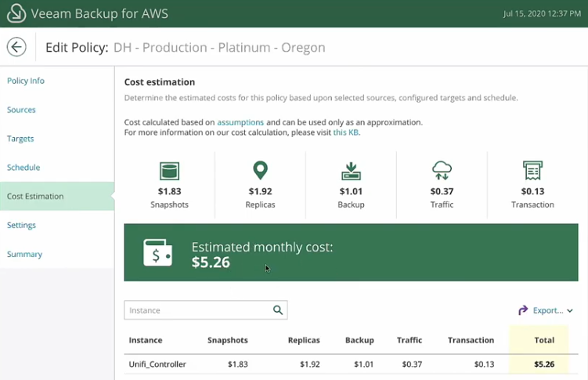This screenshot has width=588, height=380.
Task: Click the Cost estimation heading
Action: [x=160, y=82]
